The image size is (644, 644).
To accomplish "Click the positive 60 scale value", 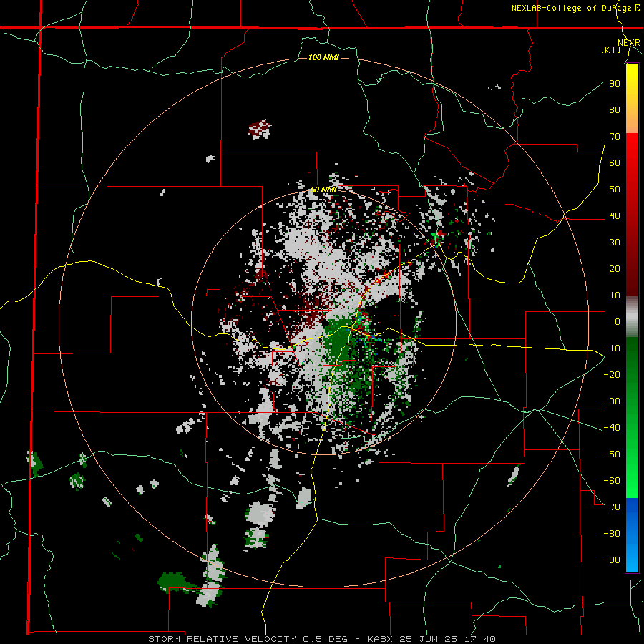I will point(615,162).
